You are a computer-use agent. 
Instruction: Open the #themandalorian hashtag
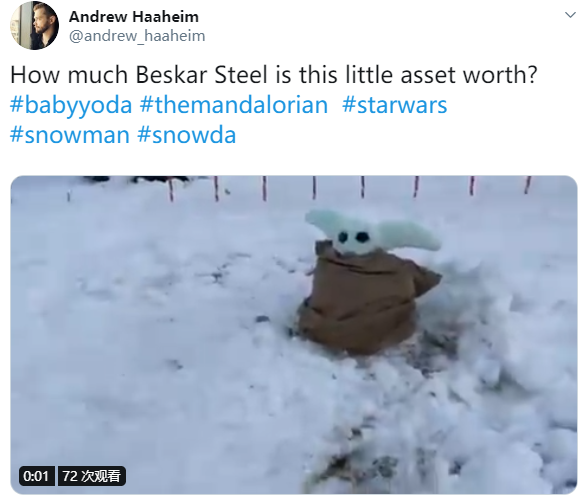point(234,105)
